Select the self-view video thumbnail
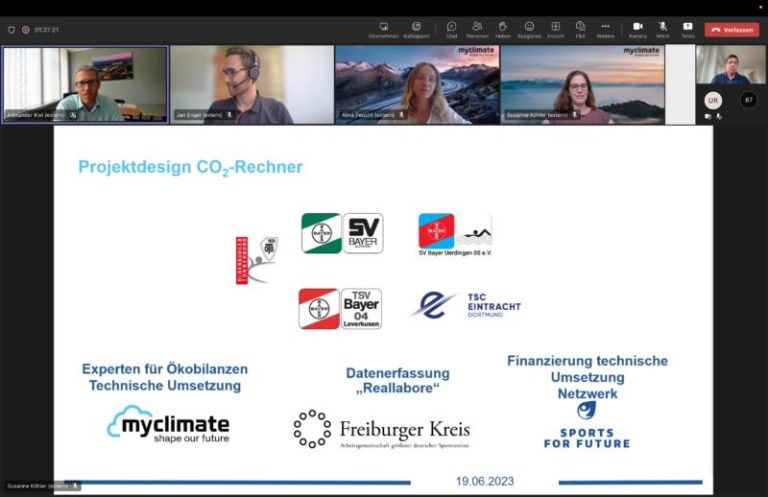Screen dimensions: 768x497 730,65
